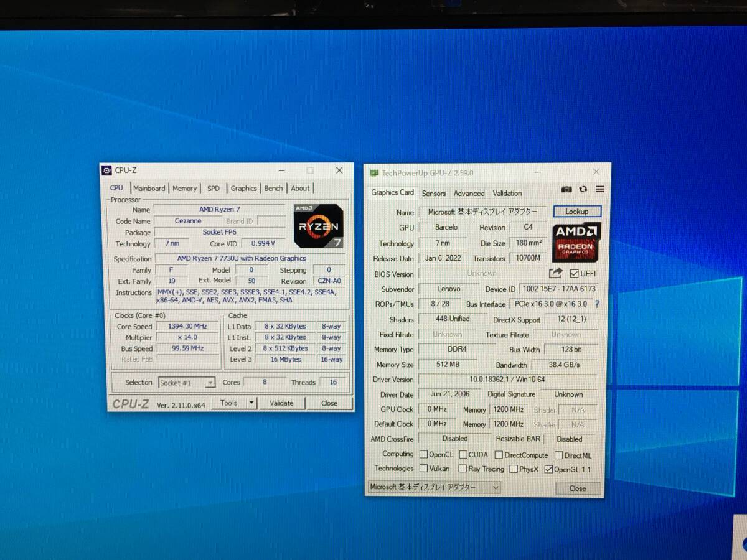Switch to the Memory tab in CPU-Z
This screenshot has width=747, height=560.
click(185, 188)
